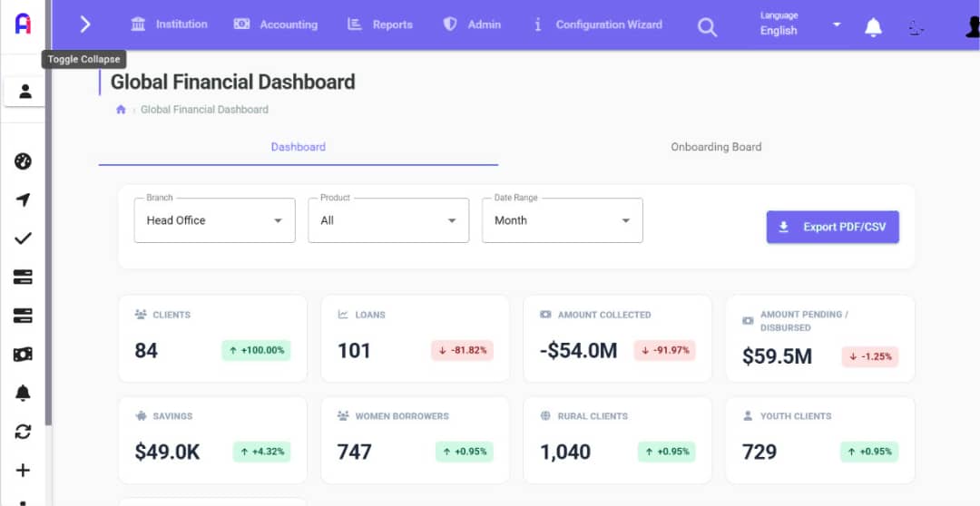This screenshot has height=506, width=980.
Task: Click the -$54.0M Amount Collected value
Action: point(579,350)
